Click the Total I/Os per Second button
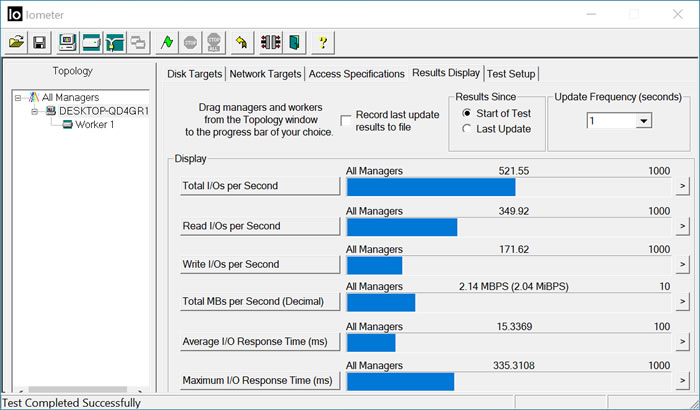 [x=260, y=186]
